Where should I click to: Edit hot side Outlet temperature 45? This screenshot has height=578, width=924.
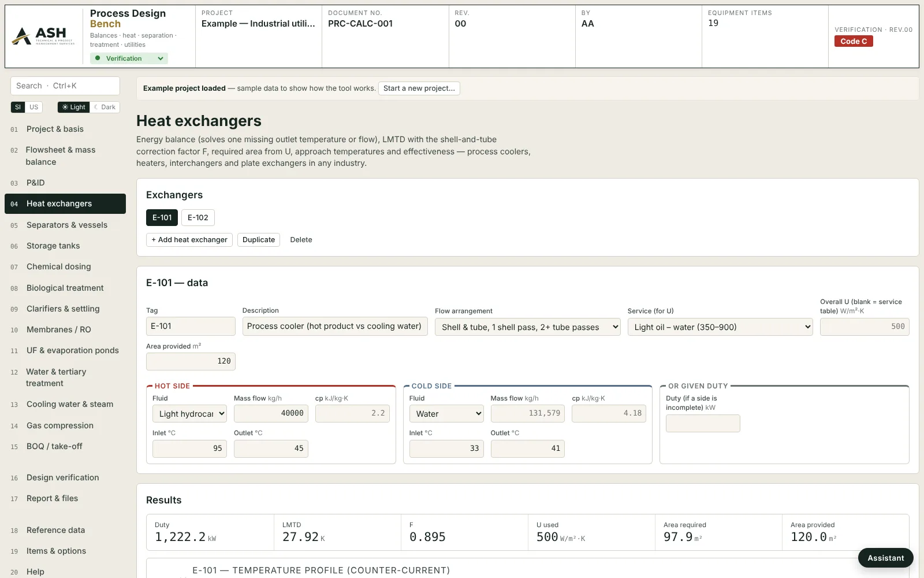point(271,449)
